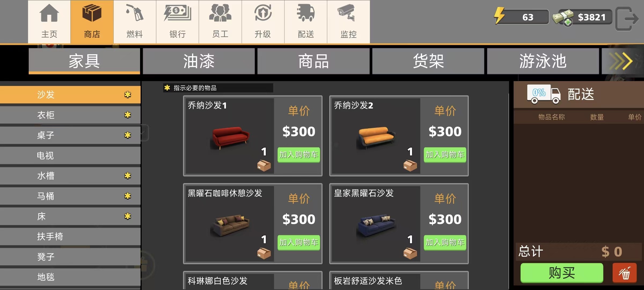
Task: Add 乔纳沙发1 to cart
Action: coord(299,155)
